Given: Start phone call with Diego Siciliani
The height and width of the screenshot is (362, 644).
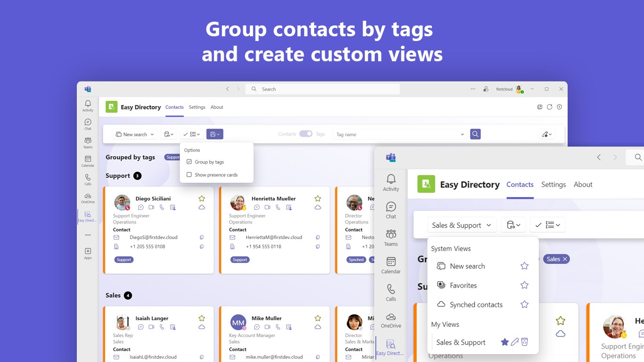Looking at the screenshot, I should [162, 207].
